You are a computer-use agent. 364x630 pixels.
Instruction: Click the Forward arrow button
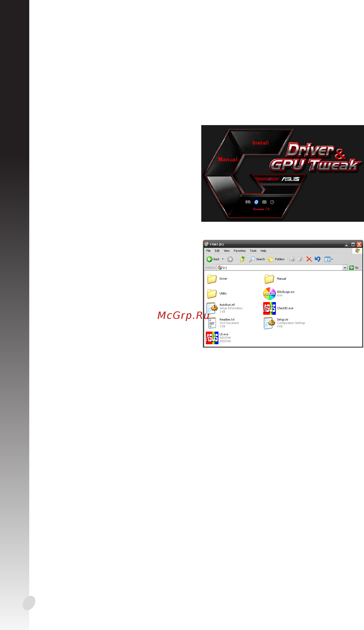click(230, 259)
